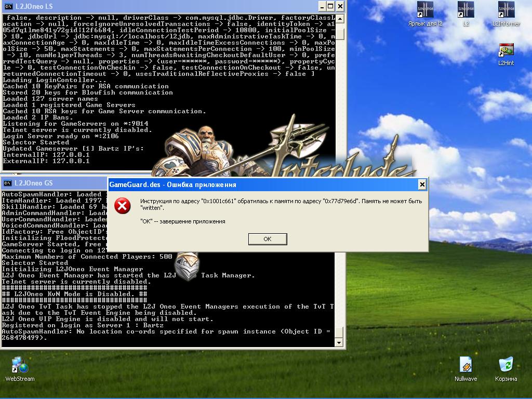Screen dimensions: 532x399
Task: Click 'Maximum Numbers of Connected Players: 500' line
Action: 87,257
